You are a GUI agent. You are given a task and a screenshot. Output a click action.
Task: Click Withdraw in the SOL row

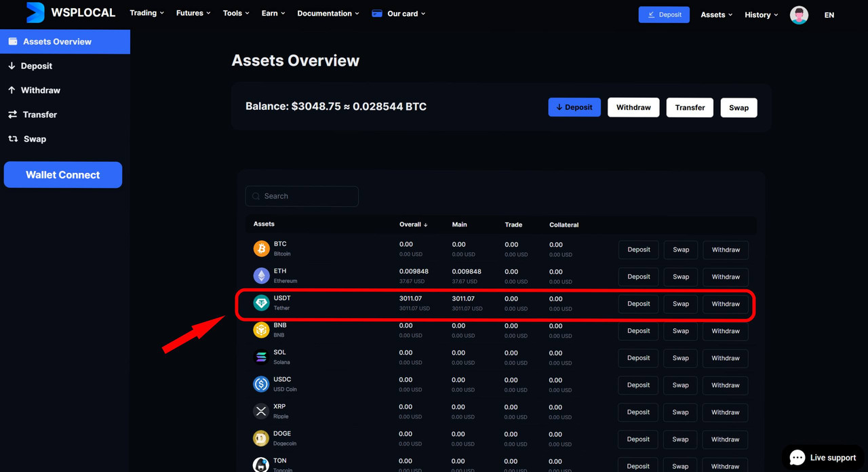pos(726,358)
